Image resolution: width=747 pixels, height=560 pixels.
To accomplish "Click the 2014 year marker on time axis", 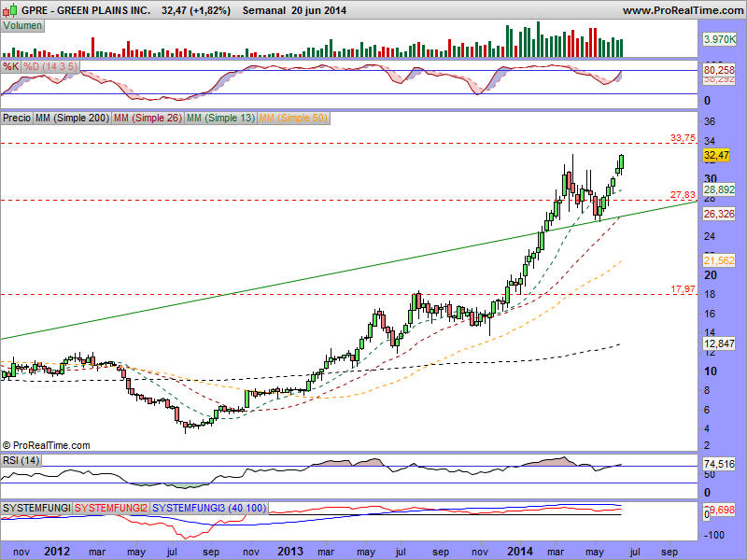I will [520, 552].
